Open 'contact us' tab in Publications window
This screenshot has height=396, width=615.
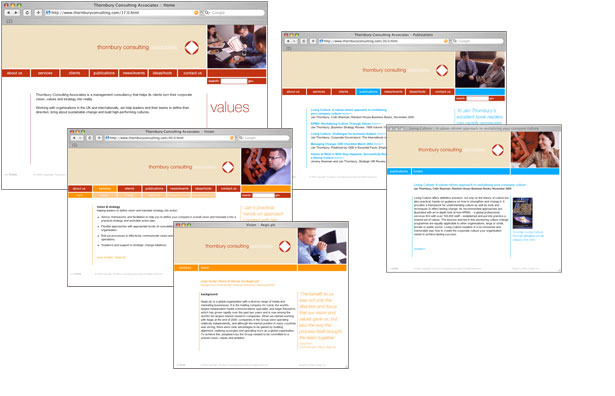[x=442, y=92]
